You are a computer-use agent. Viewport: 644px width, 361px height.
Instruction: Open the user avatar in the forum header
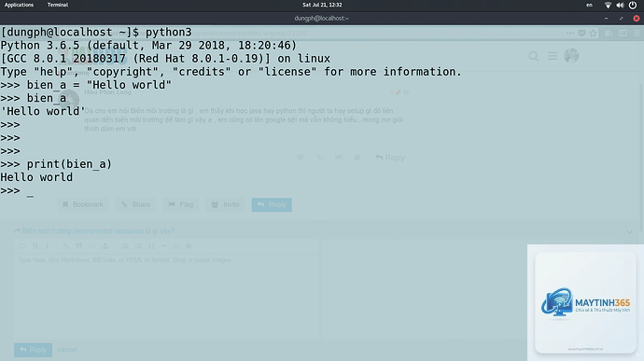[x=571, y=55]
